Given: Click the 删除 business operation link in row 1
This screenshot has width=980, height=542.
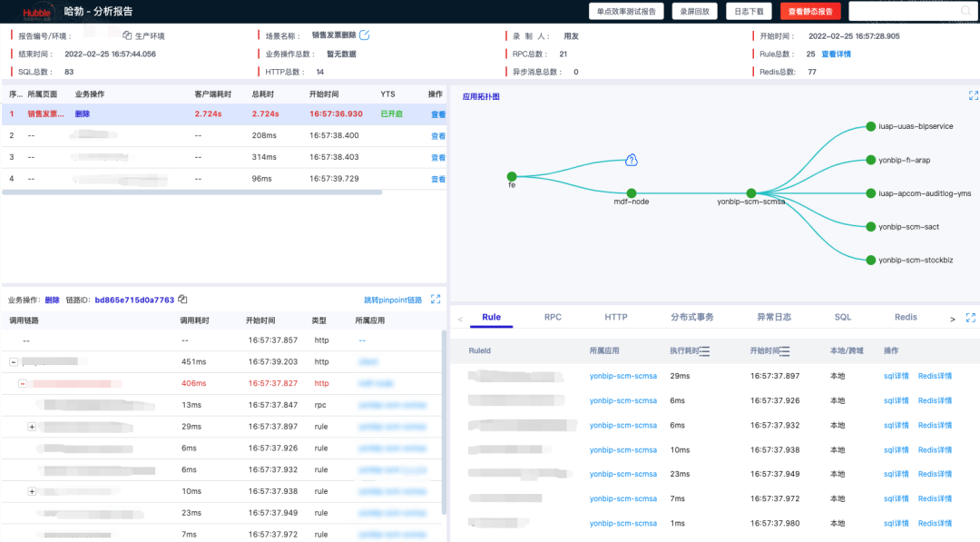Looking at the screenshot, I should pyautogui.click(x=83, y=113).
